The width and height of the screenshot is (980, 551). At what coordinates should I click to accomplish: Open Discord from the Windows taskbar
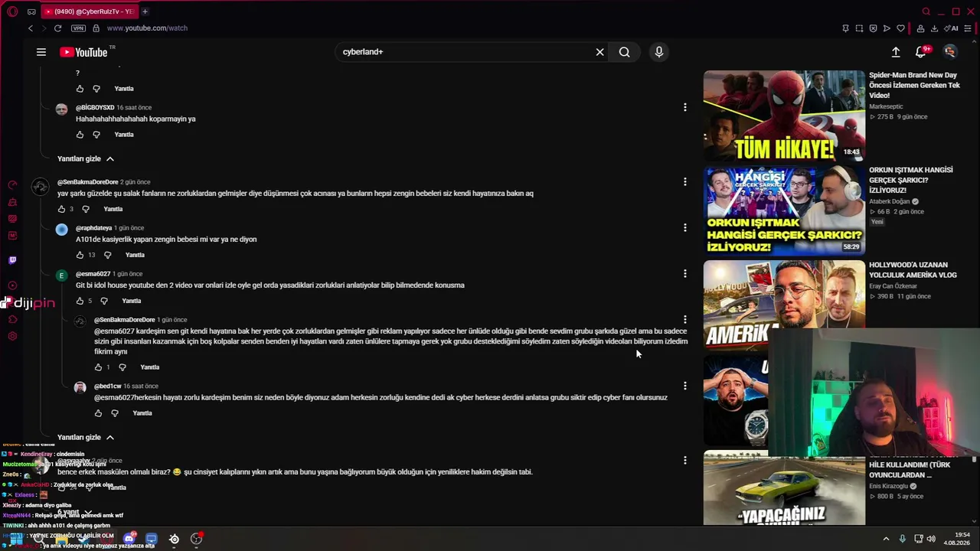(129, 539)
